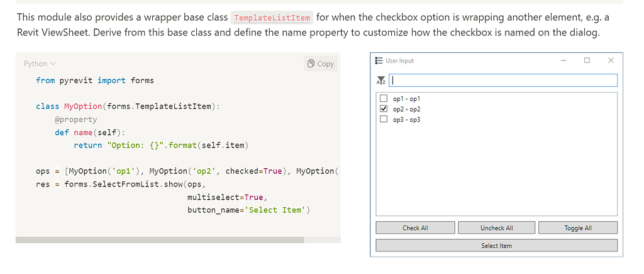Click the 'from pyrevit import forms' code line
Viewport: 644px width, 274px height.
(x=95, y=81)
